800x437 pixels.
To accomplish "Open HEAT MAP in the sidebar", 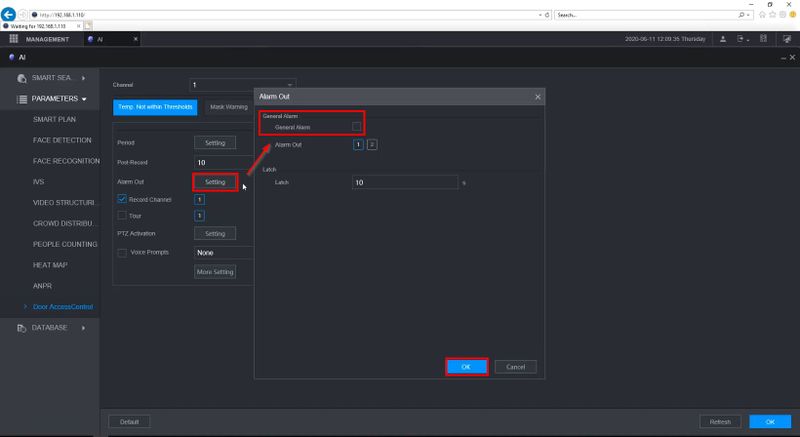I will click(50, 266).
